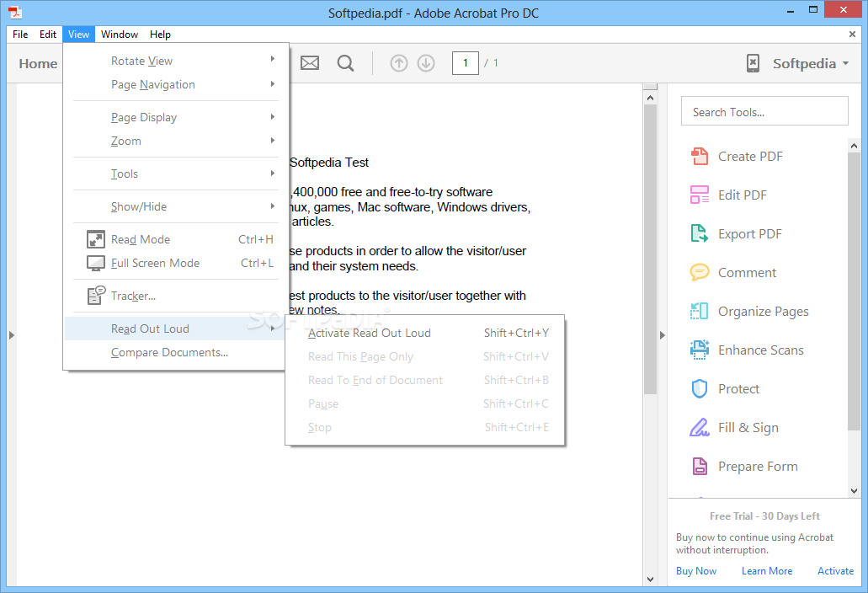Screen dimensions: 868x593
Task: Click the Export PDF icon
Action: click(x=699, y=234)
